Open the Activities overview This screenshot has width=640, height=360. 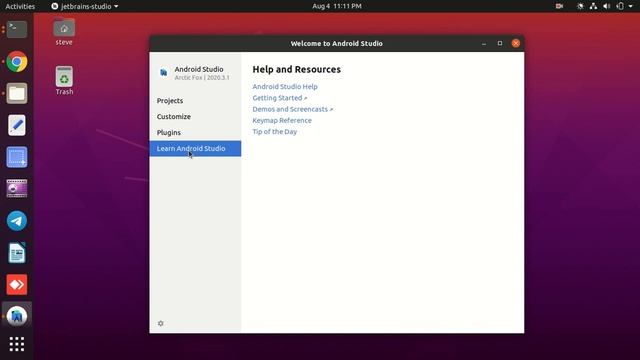point(20,6)
